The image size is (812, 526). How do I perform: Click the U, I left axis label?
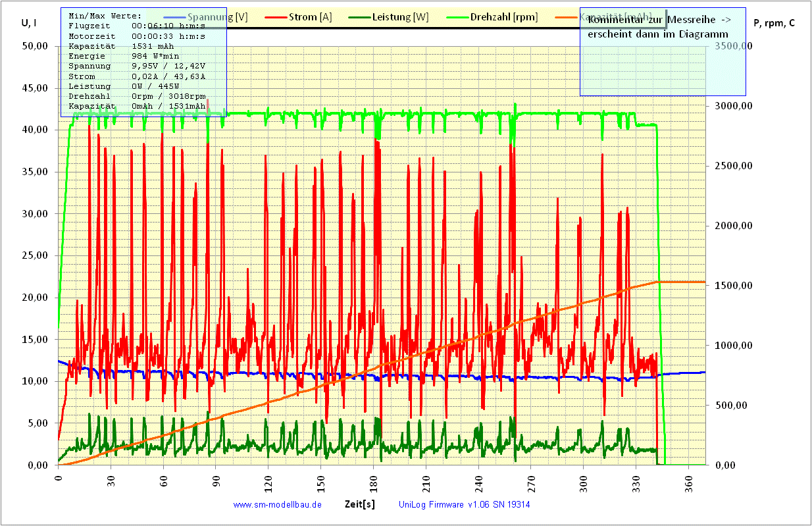click(29, 23)
